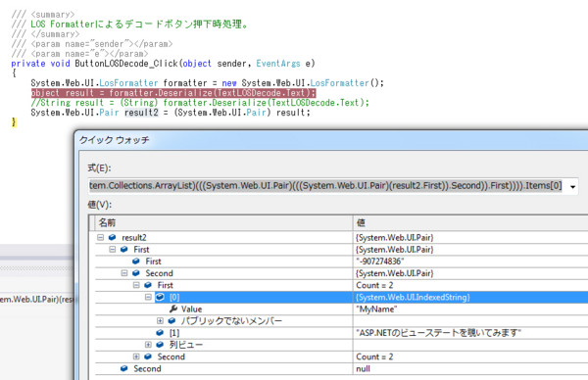Collapse the result2 tree node
The image size is (588, 380).
pyautogui.click(x=100, y=237)
